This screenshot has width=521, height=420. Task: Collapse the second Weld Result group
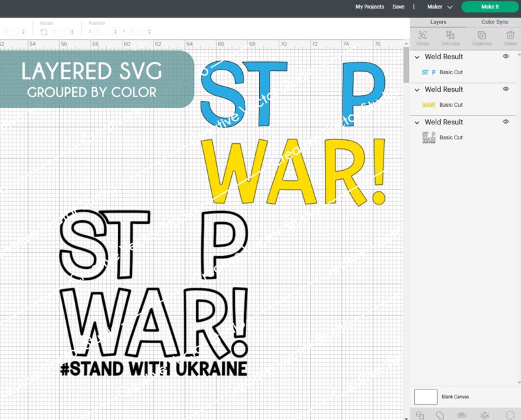(417, 90)
